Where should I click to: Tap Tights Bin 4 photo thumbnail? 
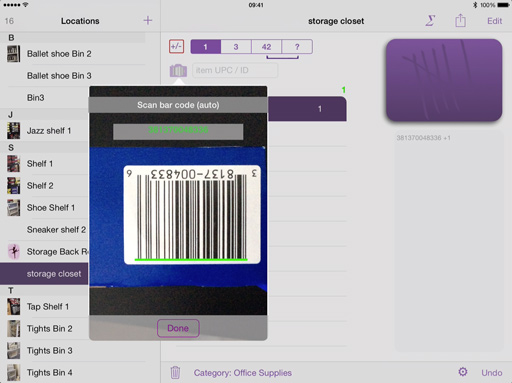(14, 373)
